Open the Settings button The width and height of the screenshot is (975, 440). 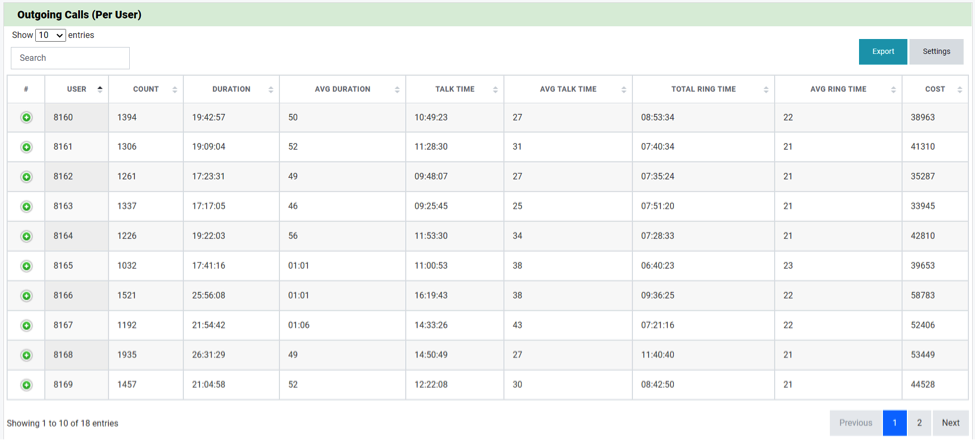tap(936, 52)
